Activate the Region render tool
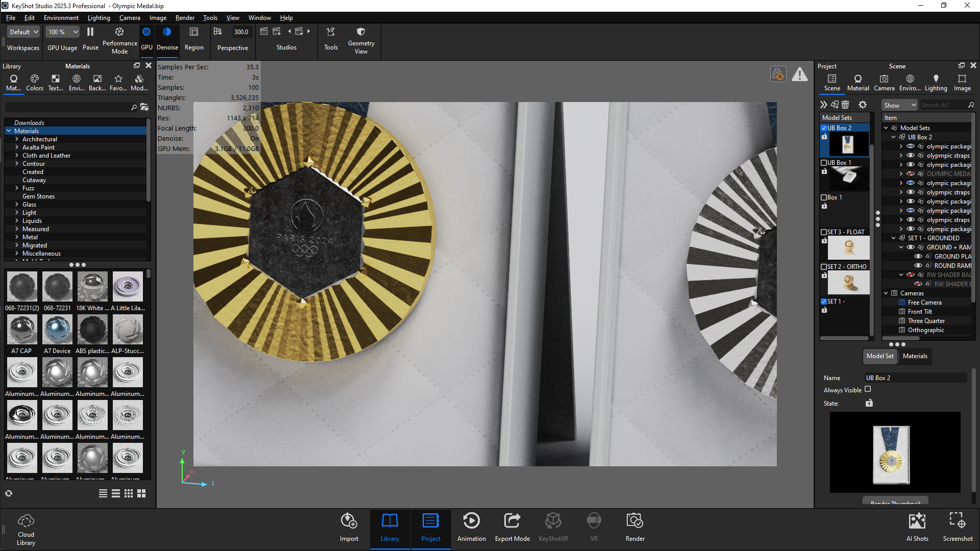This screenshot has height=551, width=980. tap(194, 38)
